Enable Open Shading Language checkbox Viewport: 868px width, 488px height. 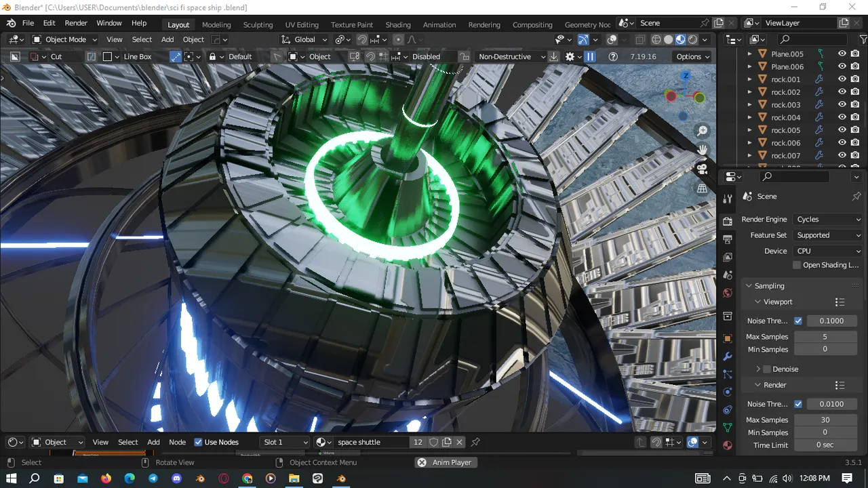(797, 265)
